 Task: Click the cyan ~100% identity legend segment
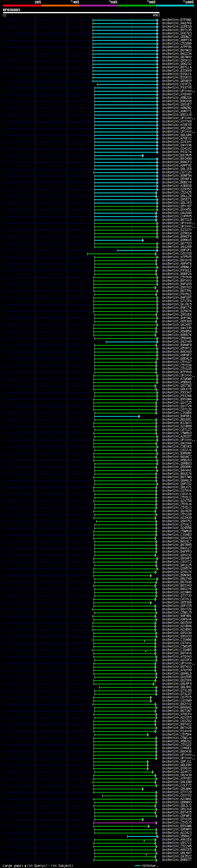(175, 6)
